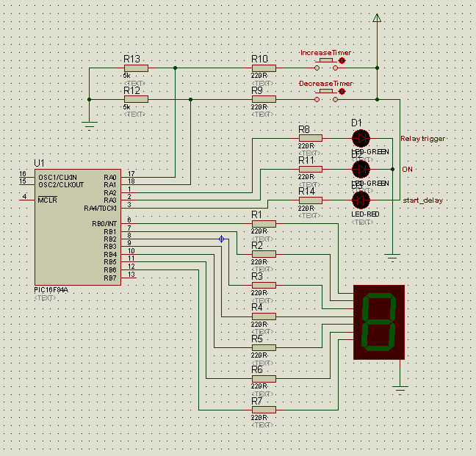Screen dimensions: 476x456
Task: Select resistor R10 body
Action: (264, 68)
